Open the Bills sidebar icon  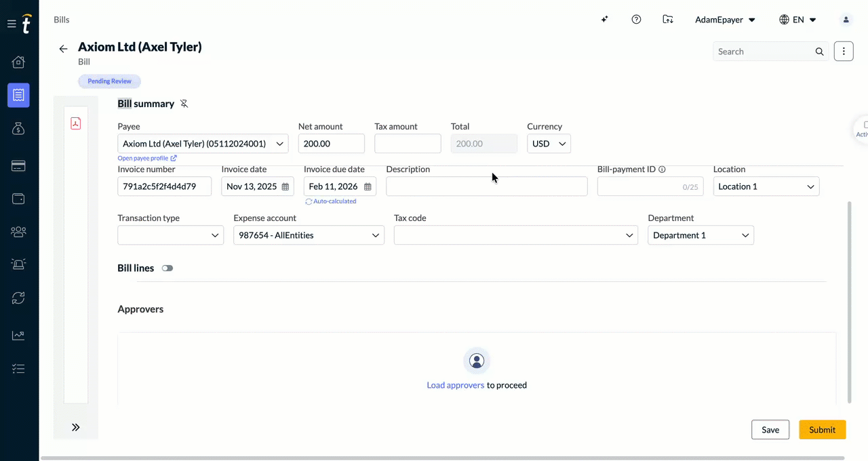pyautogui.click(x=18, y=95)
